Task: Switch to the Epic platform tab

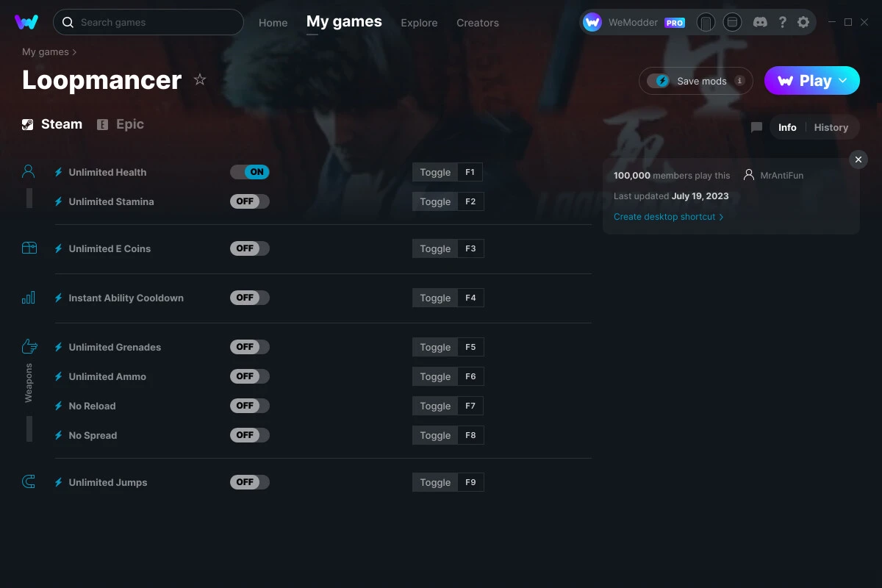Action: point(121,124)
